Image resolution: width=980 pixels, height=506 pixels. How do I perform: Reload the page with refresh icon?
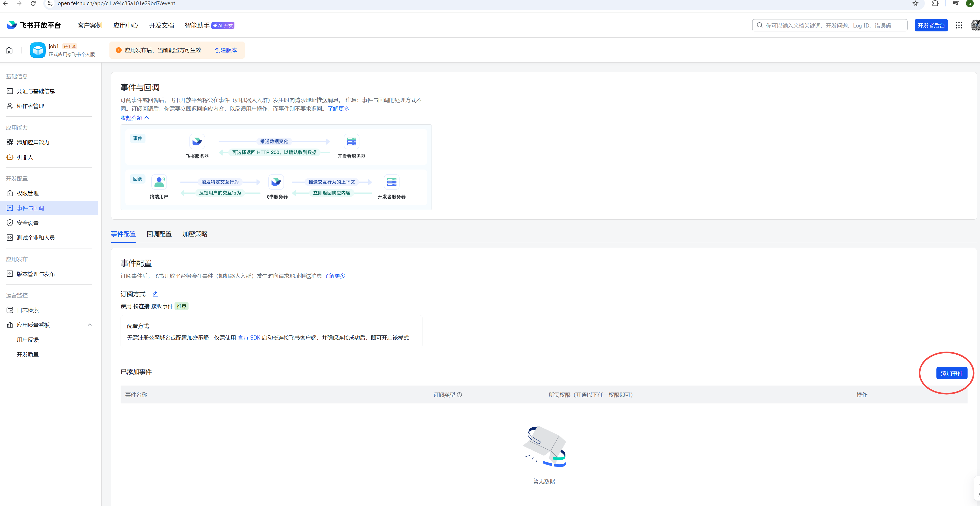(33, 3)
